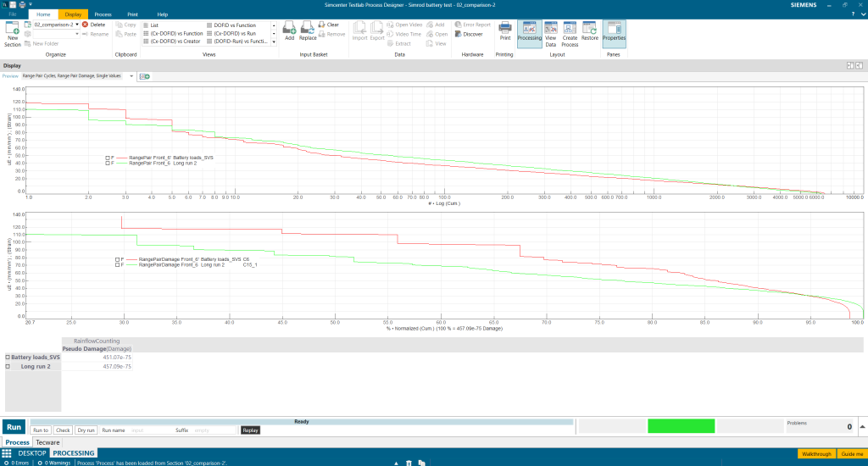
Task: Click the trash icon in status bar
Action: click(x=409, y=463)
